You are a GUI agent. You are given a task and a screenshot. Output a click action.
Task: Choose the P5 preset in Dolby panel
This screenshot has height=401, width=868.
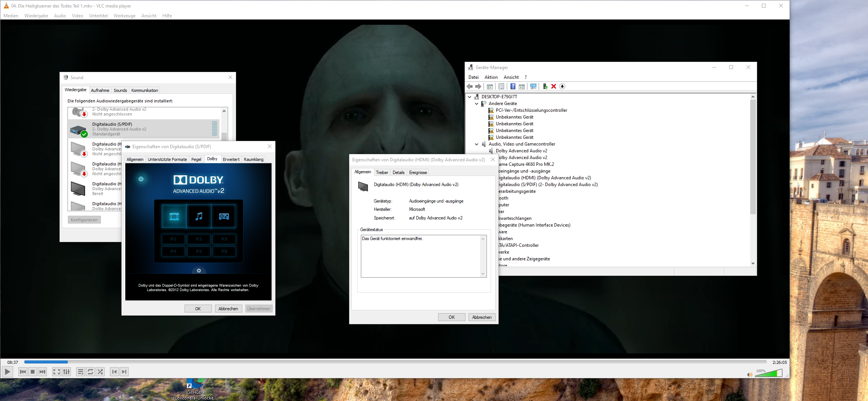point(199,251)
